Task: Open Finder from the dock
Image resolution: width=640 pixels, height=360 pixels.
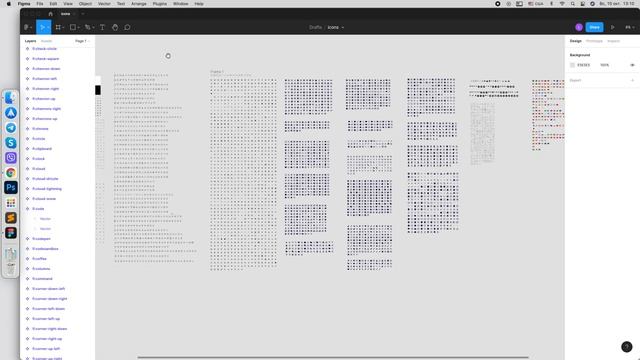Action: click(x=11, y=98)
